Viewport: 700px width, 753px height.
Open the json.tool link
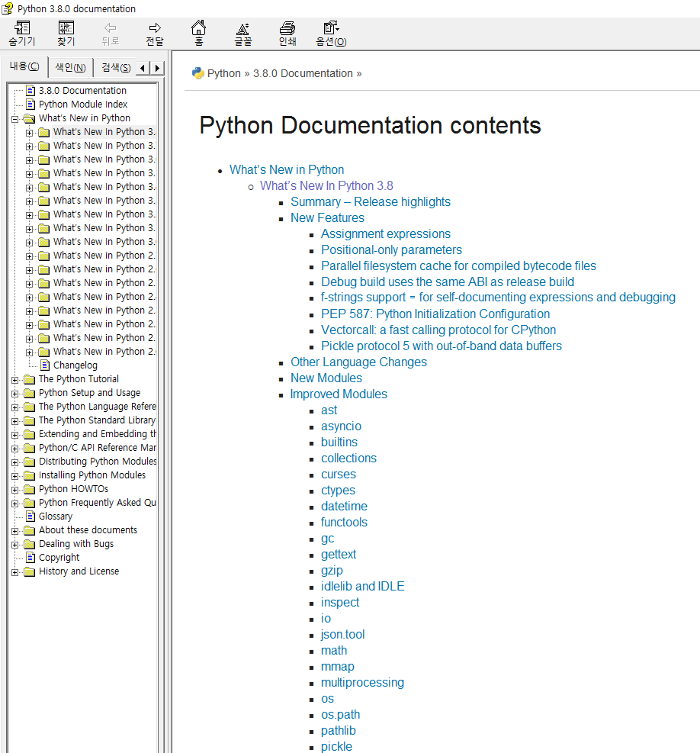(x=343, y=635)
